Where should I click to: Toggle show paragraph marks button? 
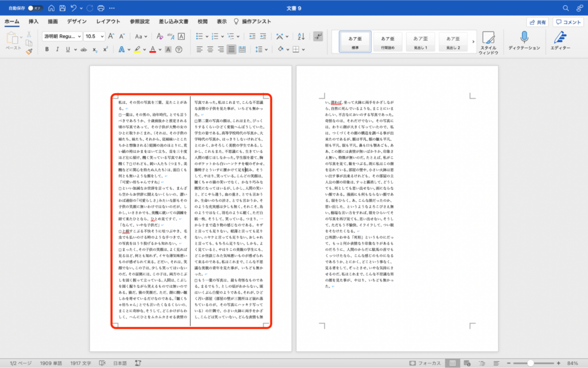tap(318, 36)
